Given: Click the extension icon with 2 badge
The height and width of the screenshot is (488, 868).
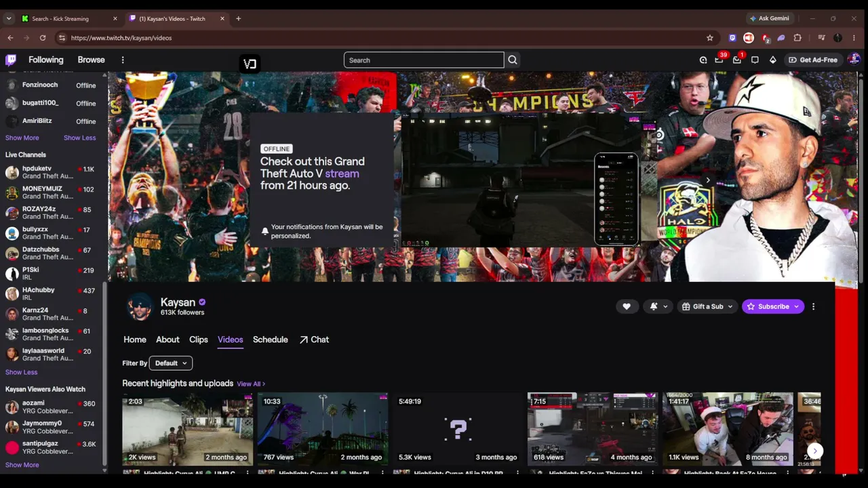Looking at the screenshot, I should pyautogui.click(x=766, y=38).
